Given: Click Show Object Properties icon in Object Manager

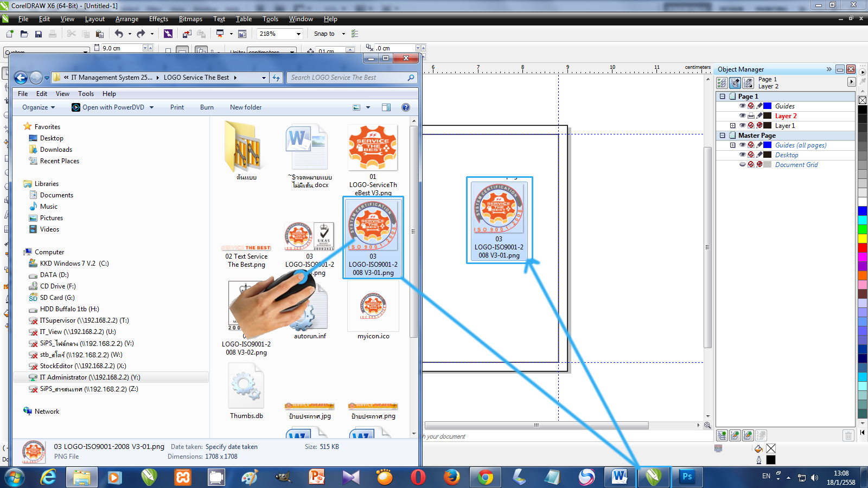Looking at the screenshot, I should click(x=722, y=83).
